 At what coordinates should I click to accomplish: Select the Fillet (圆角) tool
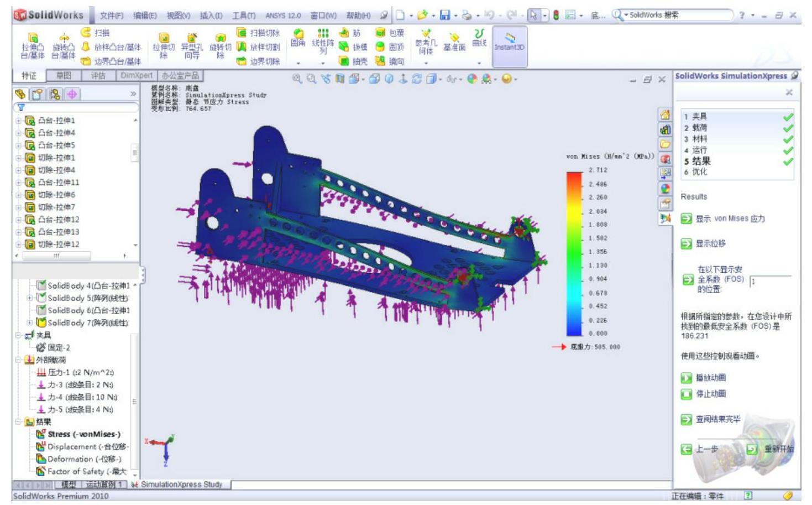point(298,39)
